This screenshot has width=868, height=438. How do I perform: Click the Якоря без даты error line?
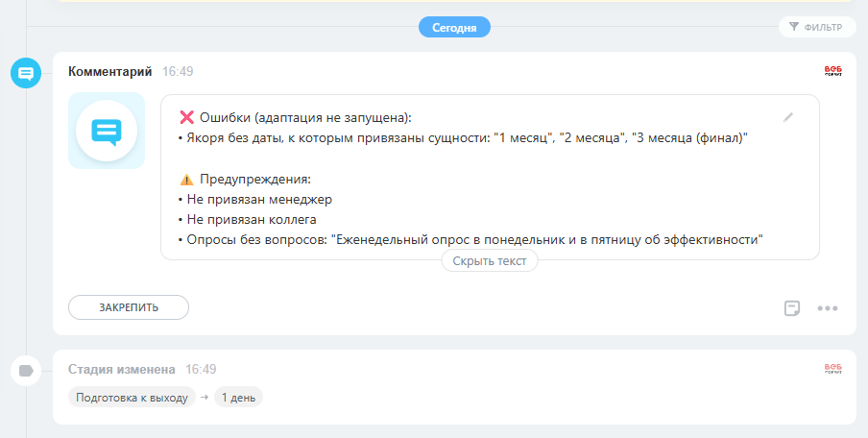[464, 138]
